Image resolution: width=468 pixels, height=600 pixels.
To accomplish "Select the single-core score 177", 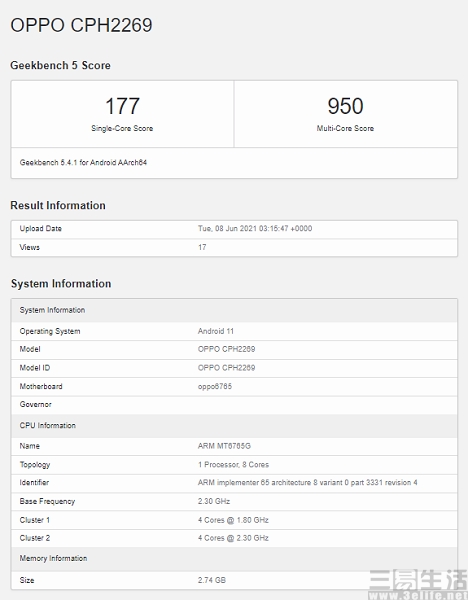I will [122, 106].
